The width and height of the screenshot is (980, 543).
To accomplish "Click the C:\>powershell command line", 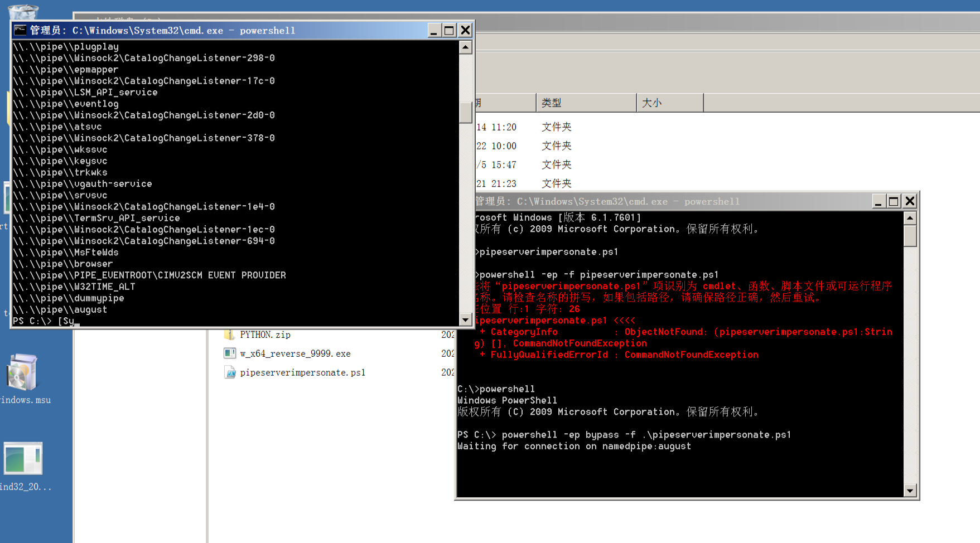I will pyautogui.click(x=496, y=389).
